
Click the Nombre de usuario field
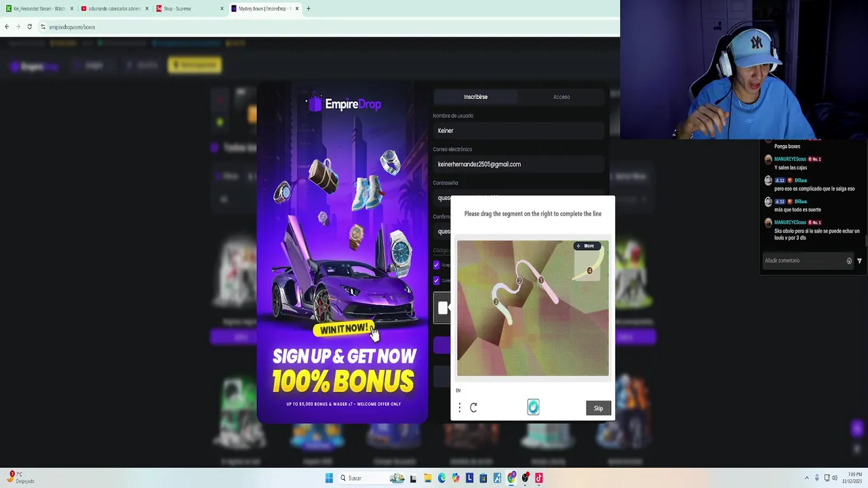[x=518, y=131]
